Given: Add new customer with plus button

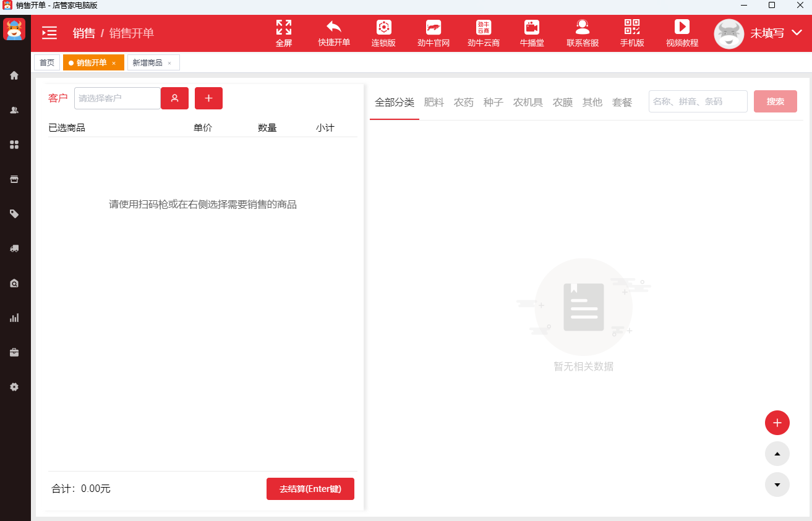Looking at the screenshot, I should click(x=208, y=98).
